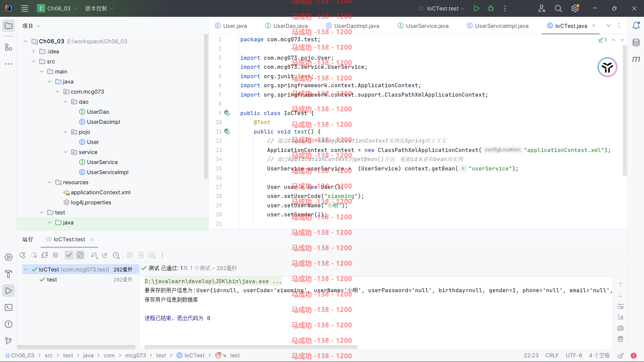Show more tool windows ellipsis
The width and height of the screenshot is (644, 362).
(x=8, y=64)
